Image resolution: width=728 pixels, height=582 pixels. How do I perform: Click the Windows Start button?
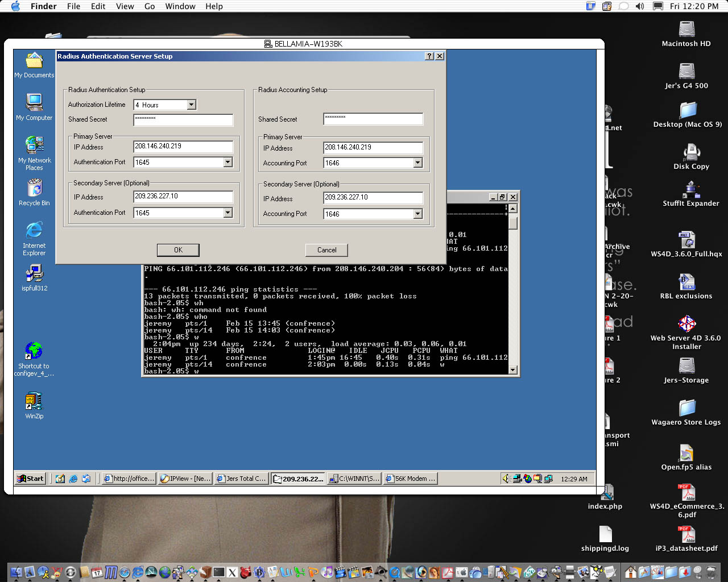click(30, 479)
